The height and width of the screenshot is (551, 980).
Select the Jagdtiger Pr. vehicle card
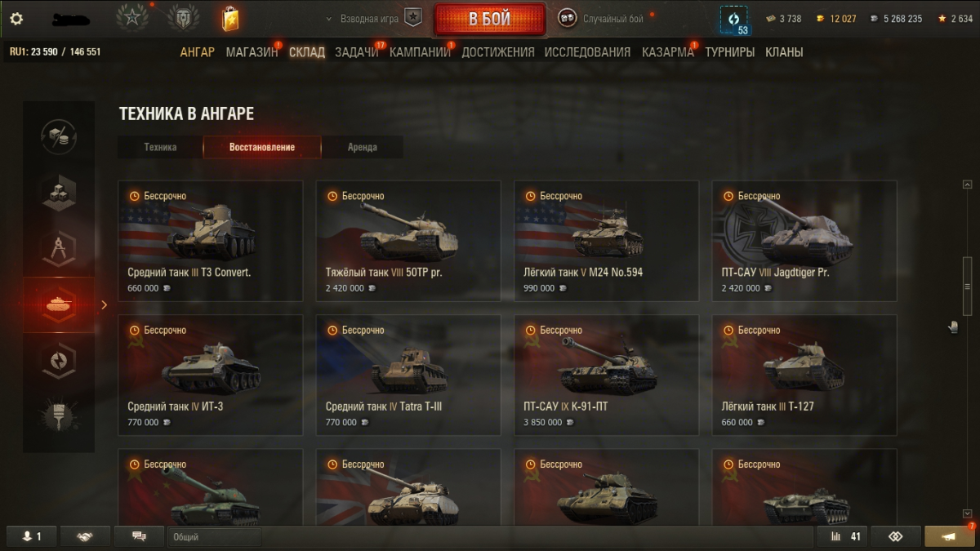coord(804,241)
